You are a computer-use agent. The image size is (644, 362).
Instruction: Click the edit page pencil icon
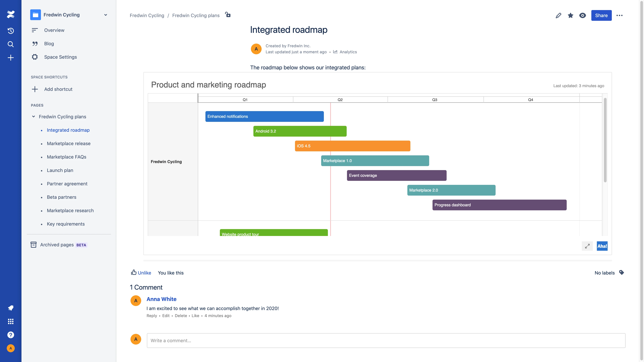[x=558, y=15]
